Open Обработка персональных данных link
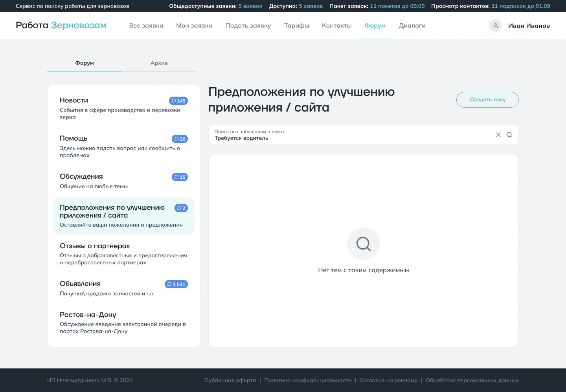The width and height of the screenshot is (566, 392). [x=472, y=380]
